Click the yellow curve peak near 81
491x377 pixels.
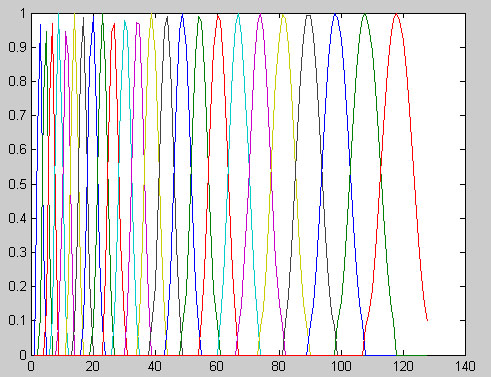click(283, 16)
